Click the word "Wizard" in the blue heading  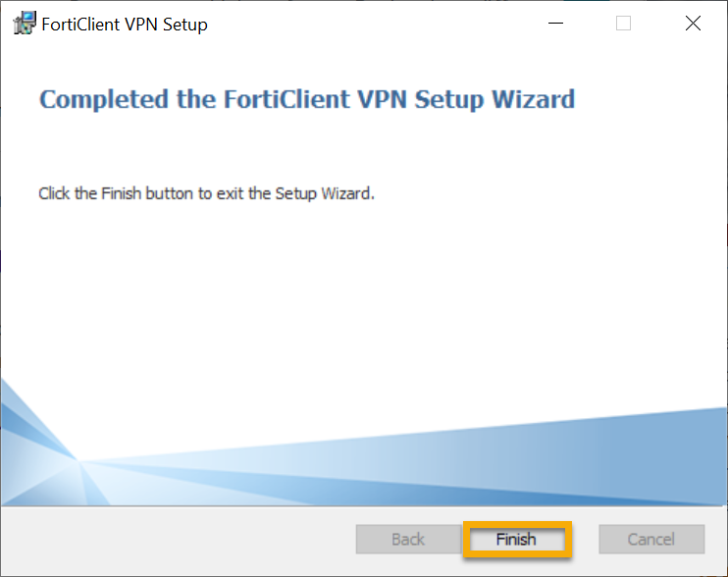[x=535, y=99]
